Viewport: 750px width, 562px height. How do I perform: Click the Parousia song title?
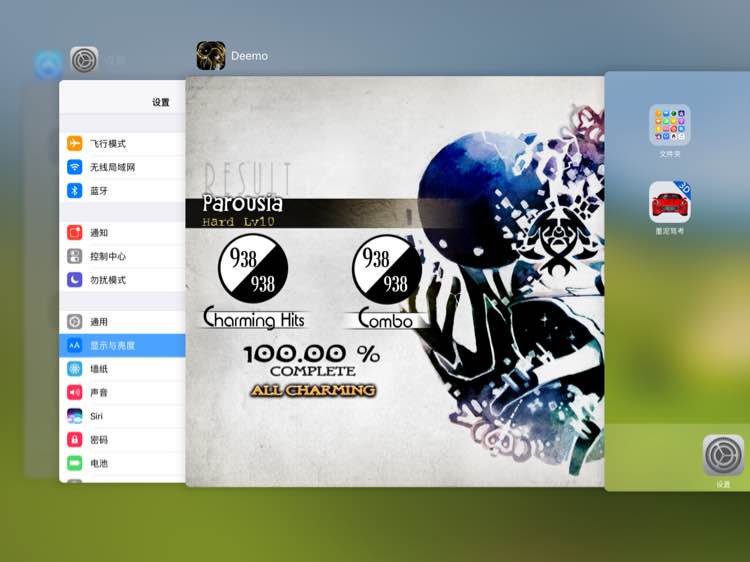click(x=243, y=204)
